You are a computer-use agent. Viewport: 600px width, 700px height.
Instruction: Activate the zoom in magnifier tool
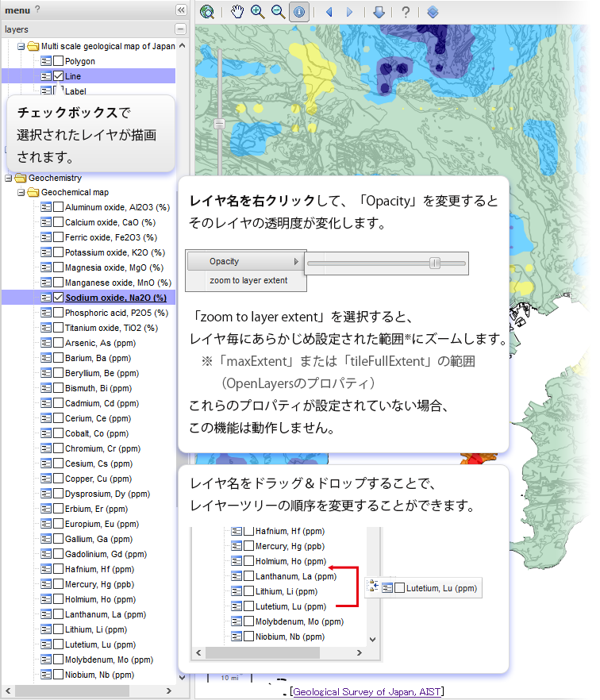(258, 11)
